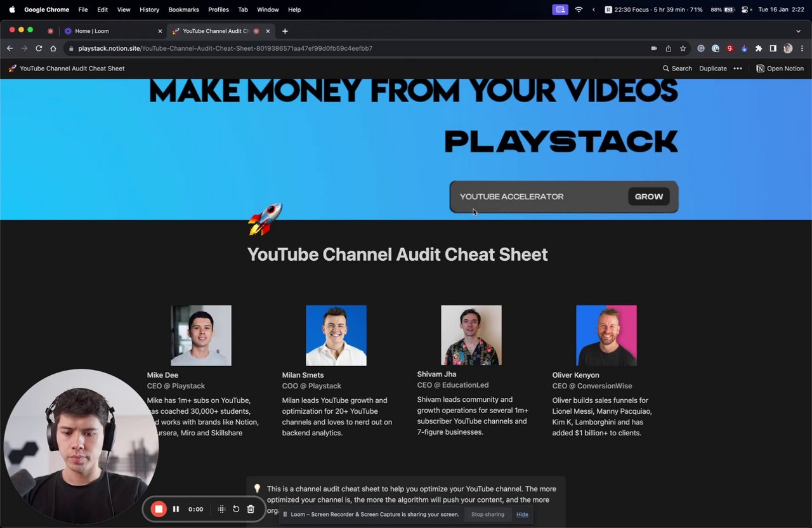Click the text 'CEO @ EducationLed'

[453, 385]
